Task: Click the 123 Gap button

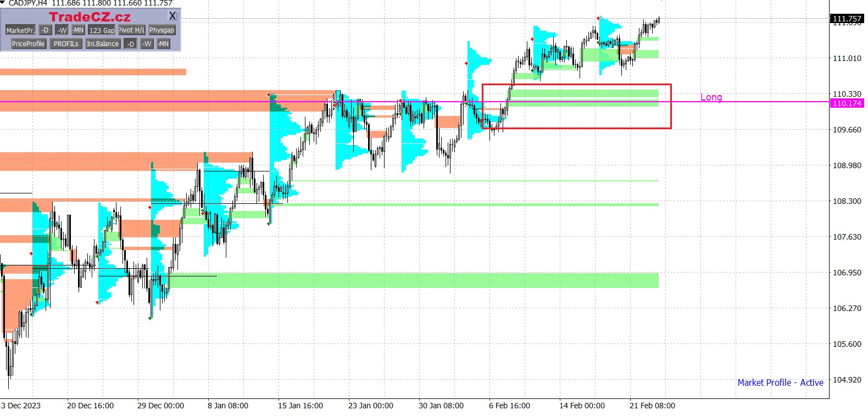Action: coord(102,30)
